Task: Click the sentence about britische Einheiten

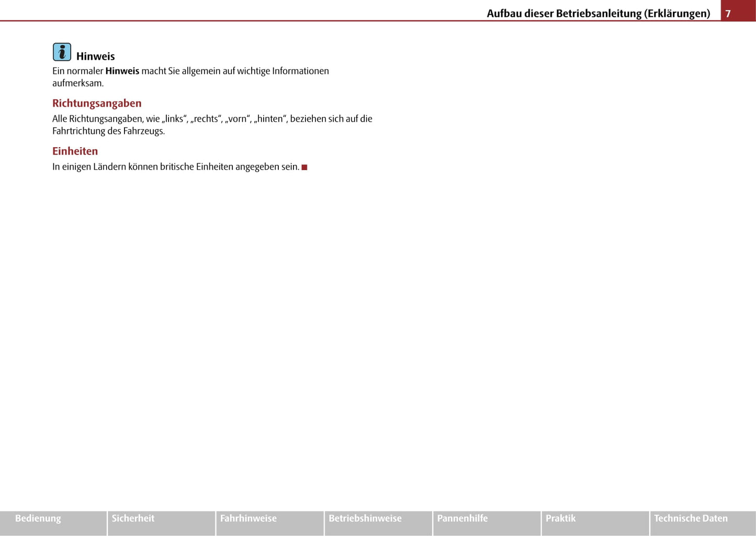Action: 175,167
